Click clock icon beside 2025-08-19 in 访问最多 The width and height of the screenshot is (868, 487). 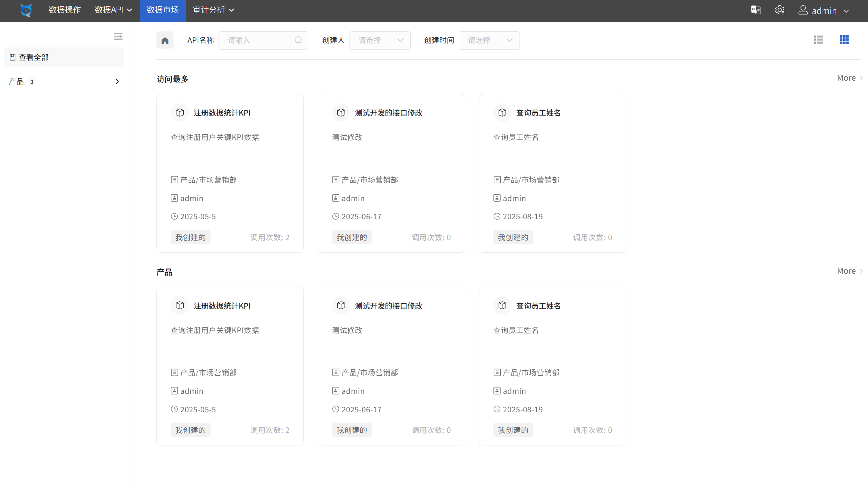(497, 216)
